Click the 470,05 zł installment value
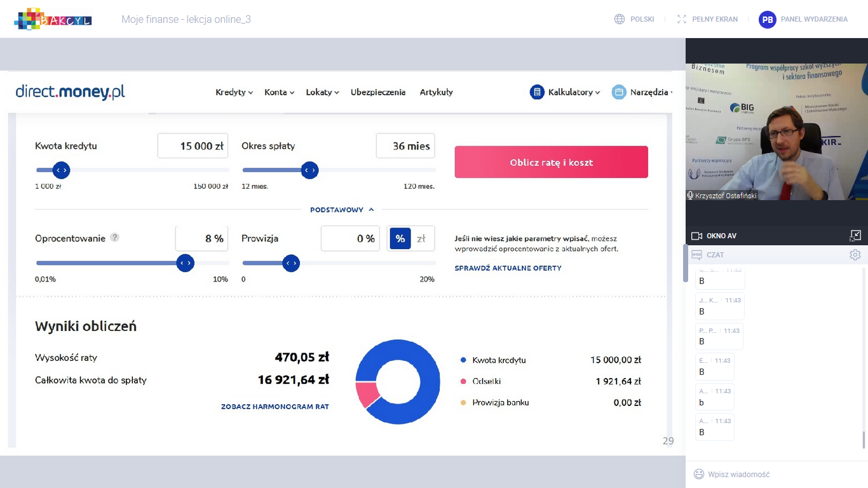Screen dimensions: 868x488 click(302, 358)
